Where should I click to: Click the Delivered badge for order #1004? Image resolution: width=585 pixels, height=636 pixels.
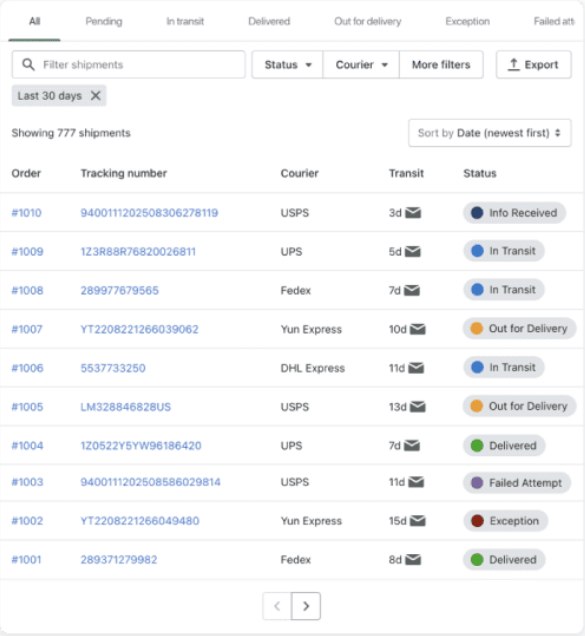(x=504, y=445)
